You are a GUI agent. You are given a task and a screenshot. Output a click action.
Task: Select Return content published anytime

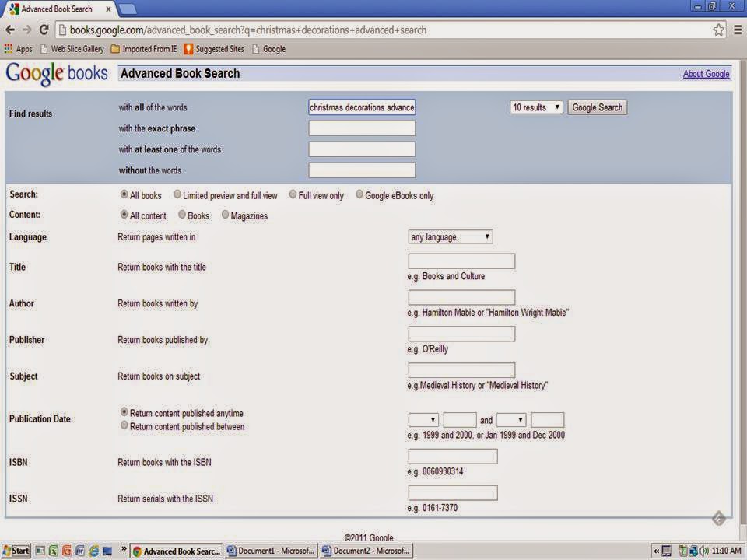click(124, 411)
